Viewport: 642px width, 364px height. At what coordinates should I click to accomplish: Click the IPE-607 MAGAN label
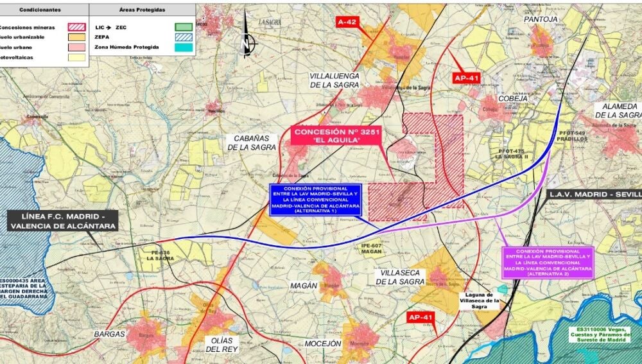pyautogui.click(x=371, y=248)
